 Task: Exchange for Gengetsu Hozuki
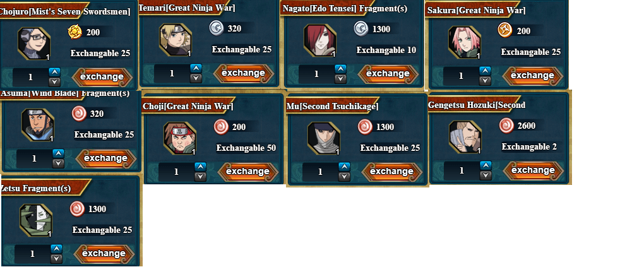(x=533, y=170)
